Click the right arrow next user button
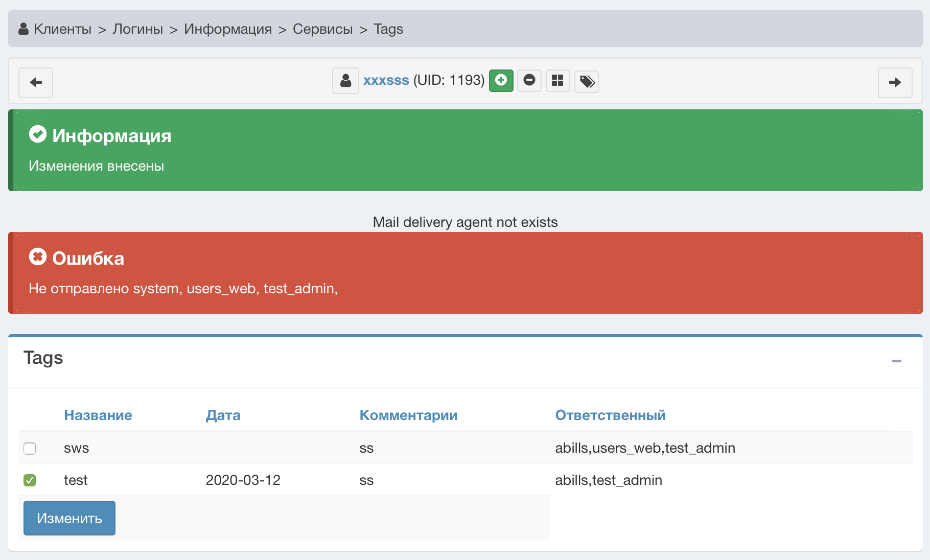Screen dimensions: 930x560 pos(895,82)
